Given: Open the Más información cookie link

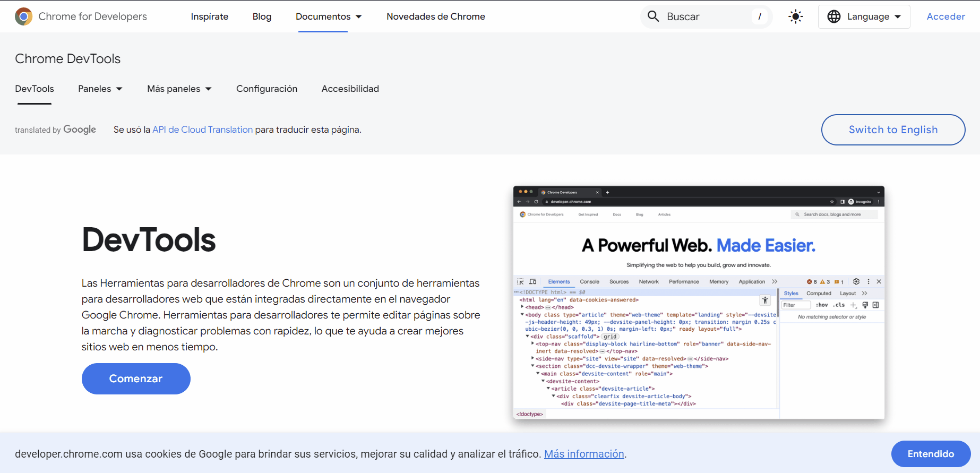Looking at the screenshot, I should [x=584, y=454].
